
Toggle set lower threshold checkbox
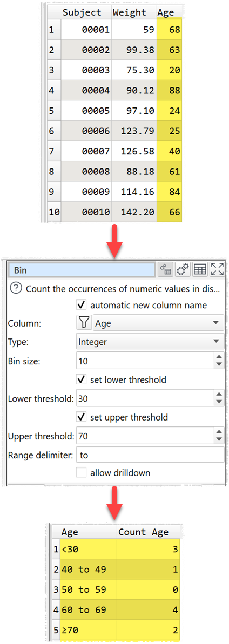tap(82, 380)
